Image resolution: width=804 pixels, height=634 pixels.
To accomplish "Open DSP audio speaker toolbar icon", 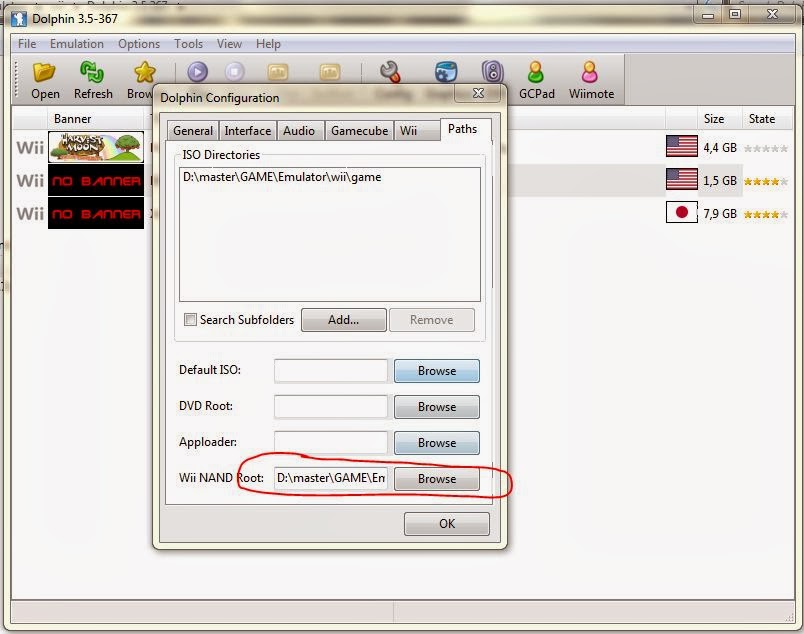I will click(x=492, y=72).
